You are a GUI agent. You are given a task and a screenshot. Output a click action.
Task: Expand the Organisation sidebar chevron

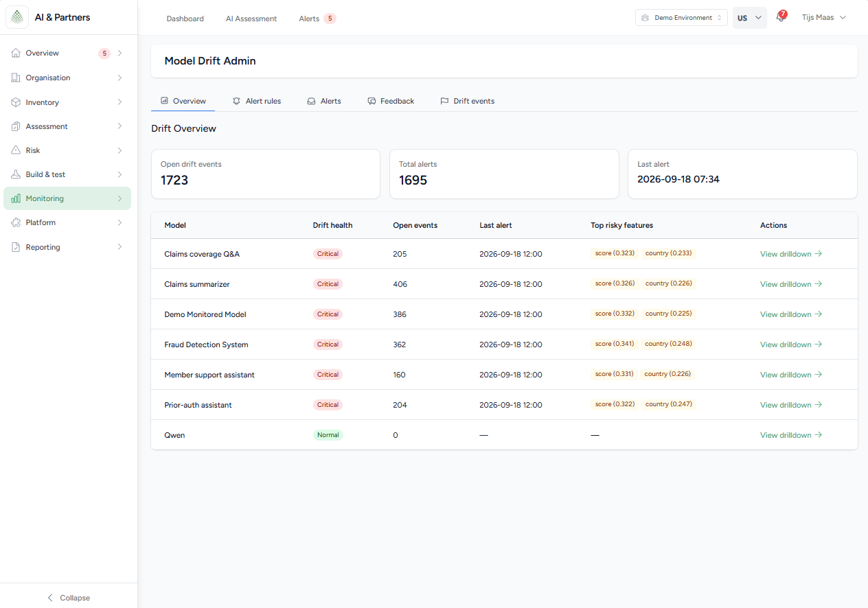point(119,78)
